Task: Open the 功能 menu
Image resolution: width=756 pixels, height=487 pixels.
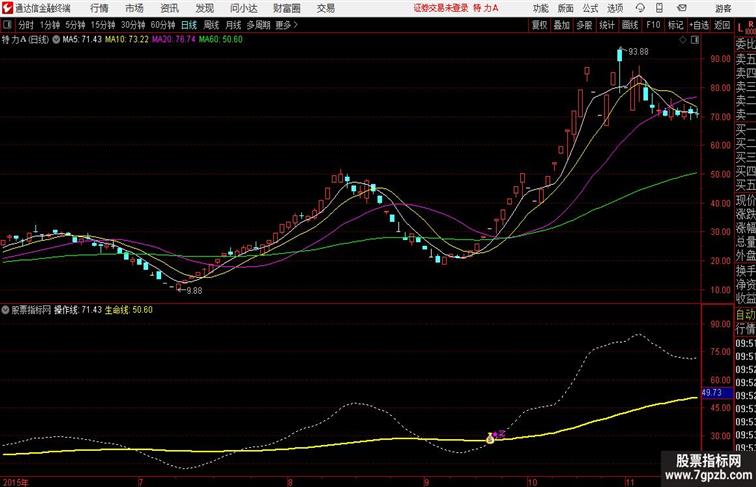Action: [x=540, y=8]
